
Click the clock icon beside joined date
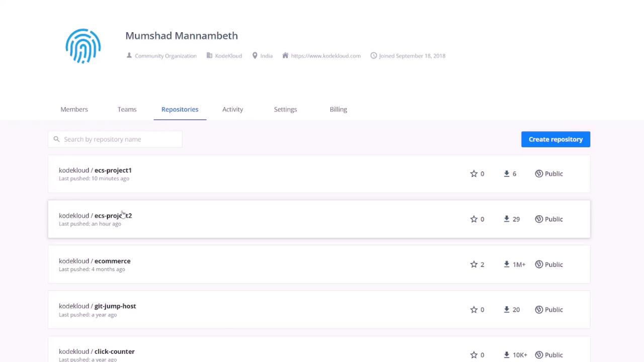pos(373,56)
